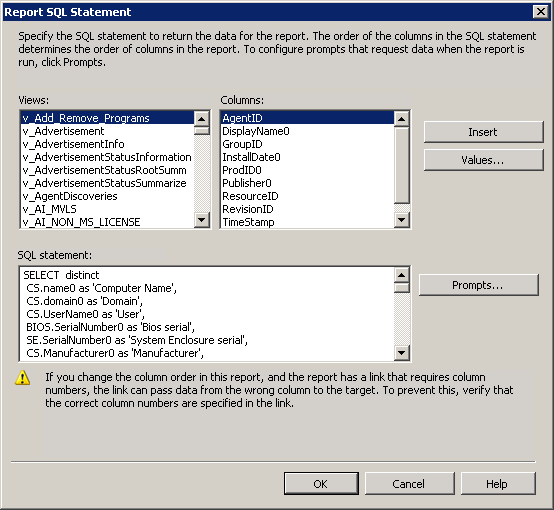Close the Report SQL Statement dialog
The image size is (554, 510).
pyautogui.click(x=541, y=12)
